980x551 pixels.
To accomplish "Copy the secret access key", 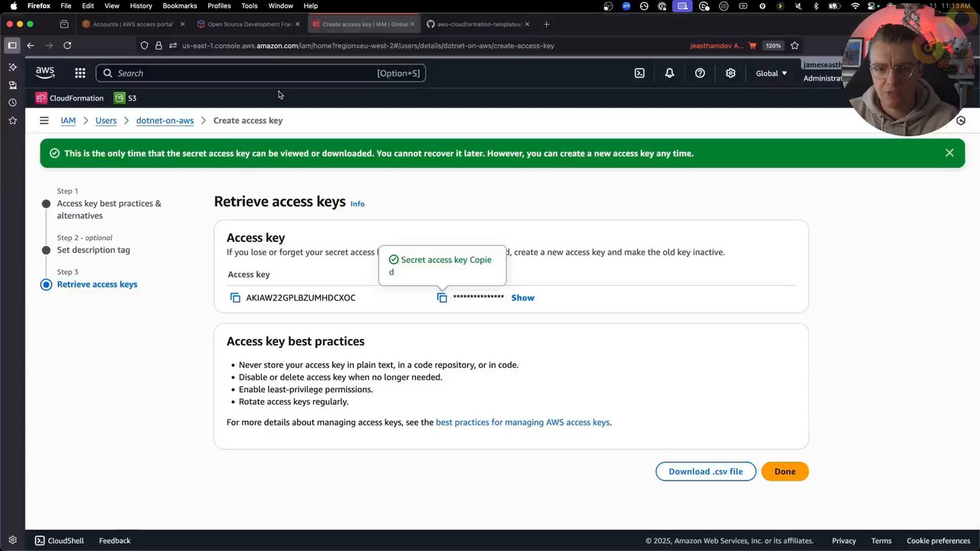I will [442, 298].
